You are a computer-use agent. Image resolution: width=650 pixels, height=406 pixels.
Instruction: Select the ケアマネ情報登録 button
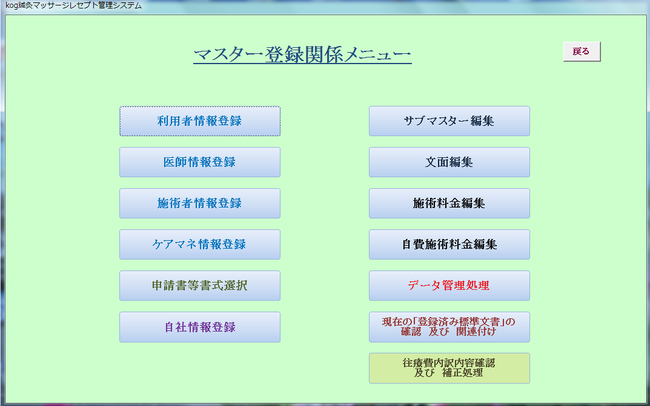click(x=200, y=244)
